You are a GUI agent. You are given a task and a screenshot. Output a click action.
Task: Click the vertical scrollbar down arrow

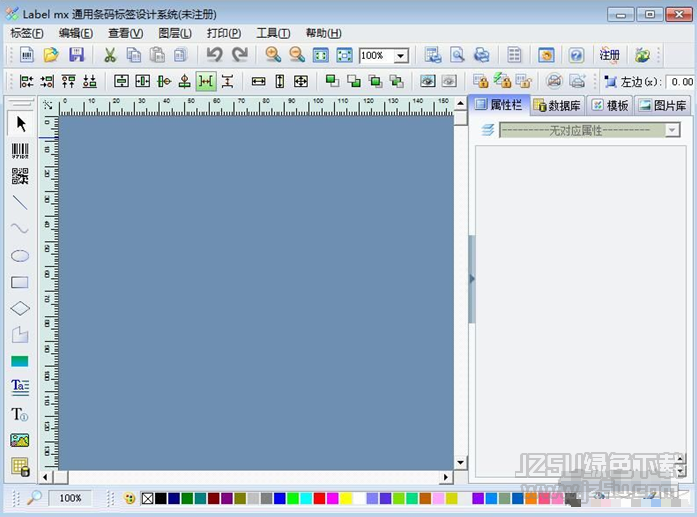point(461,463)
